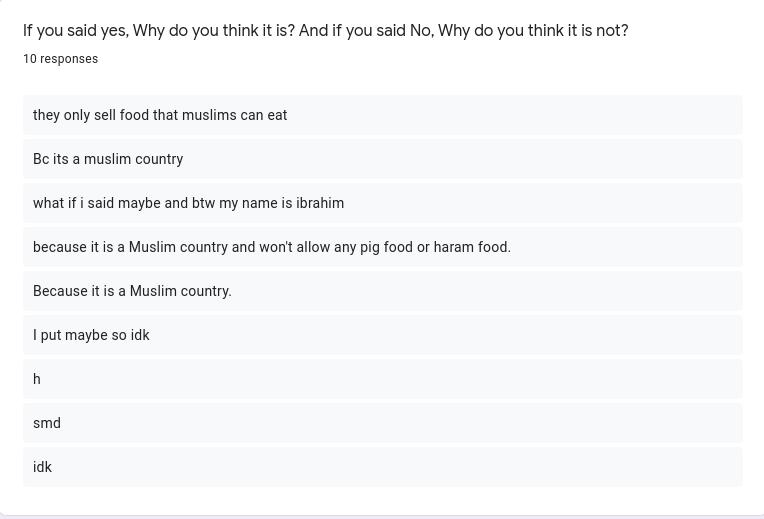
Task: Select the single letter 'h' response
Action: point(382,379)
